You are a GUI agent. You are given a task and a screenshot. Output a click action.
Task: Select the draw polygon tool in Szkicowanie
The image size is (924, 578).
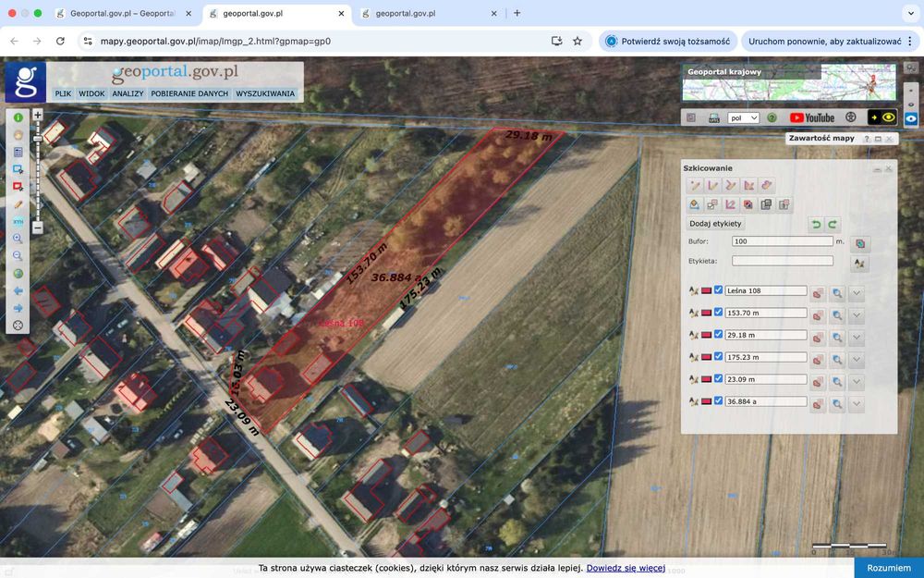click(748, 185)
